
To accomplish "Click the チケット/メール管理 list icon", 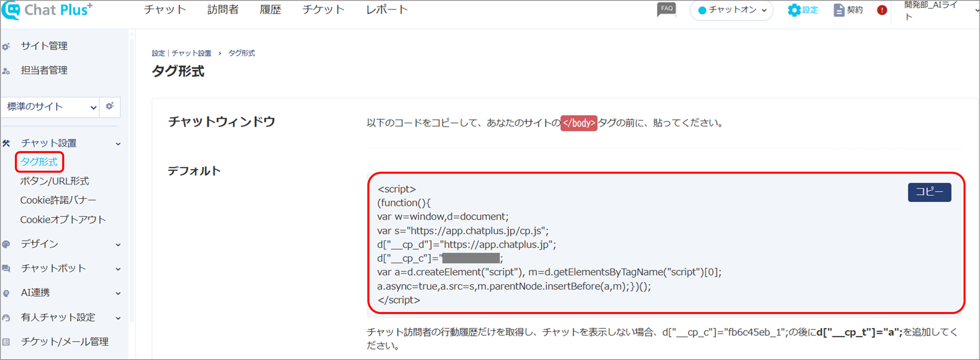I will [6, 342].
